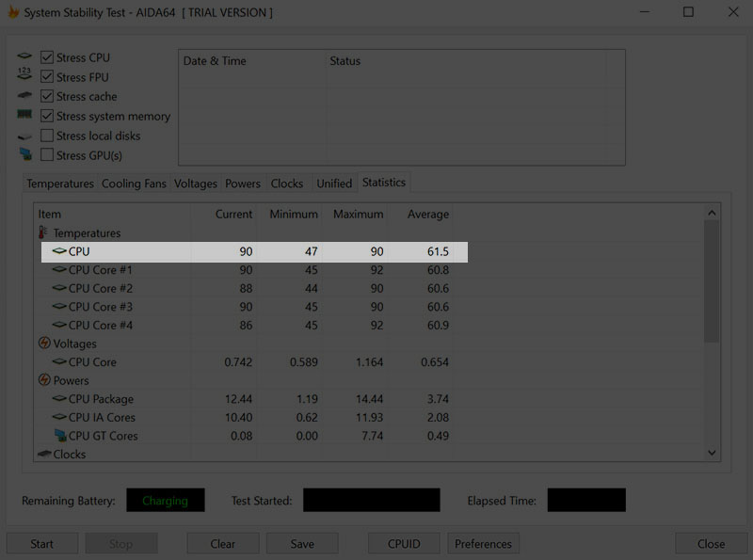Image resolution: width=753 pixels, height=560 pixels.
Task: Switch to the Temperatures tab
Action: 60,184
